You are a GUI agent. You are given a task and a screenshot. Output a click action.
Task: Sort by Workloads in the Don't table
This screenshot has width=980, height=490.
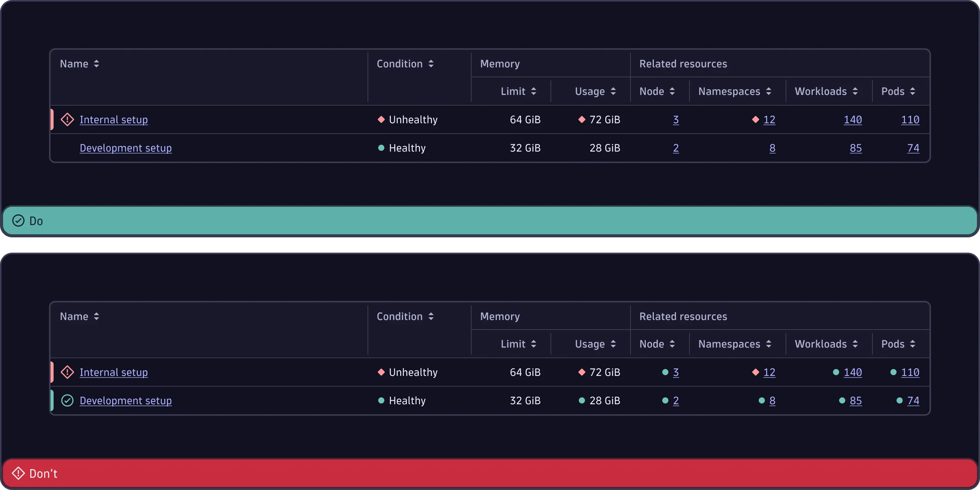point(855,344)
